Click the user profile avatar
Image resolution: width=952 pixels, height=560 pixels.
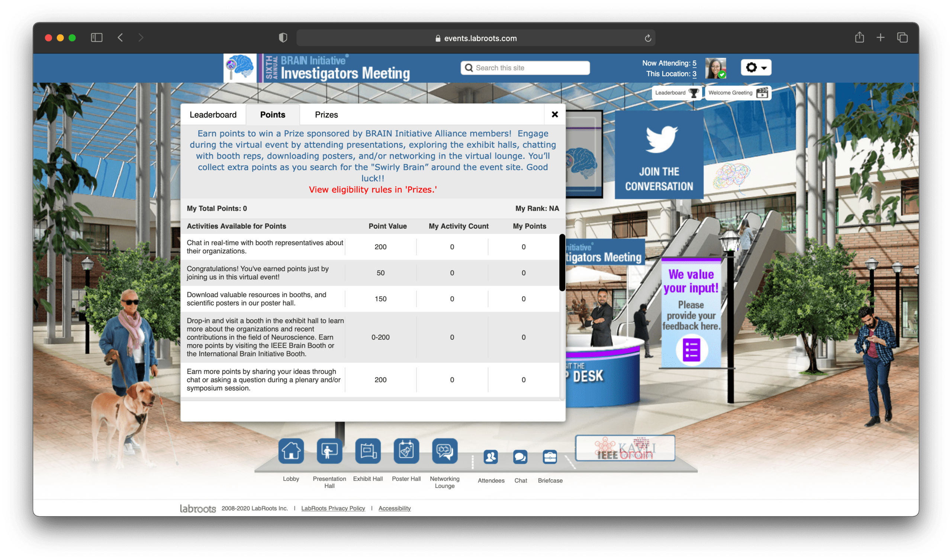click(x=715, y=68)
